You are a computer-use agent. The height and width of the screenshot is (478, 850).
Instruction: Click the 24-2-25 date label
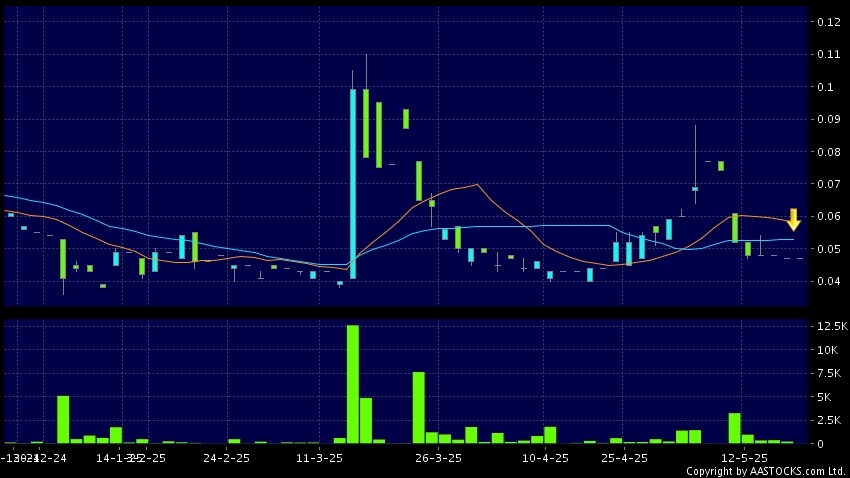(x=227, y=458)
